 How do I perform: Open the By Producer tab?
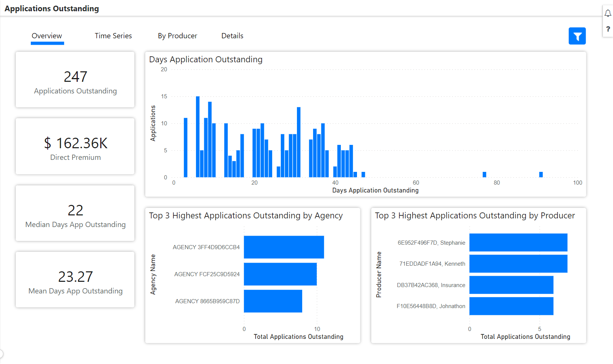[x=177, y=36]
